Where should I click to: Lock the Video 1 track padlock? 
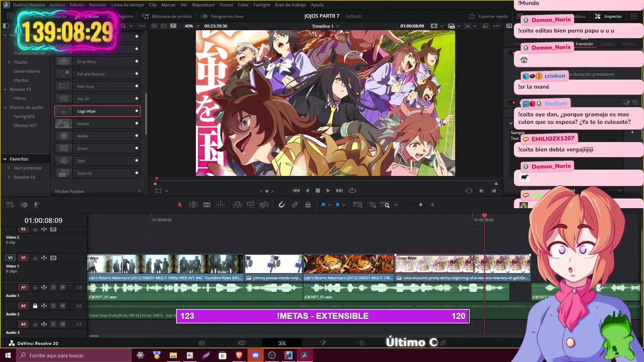click(35, 258)
